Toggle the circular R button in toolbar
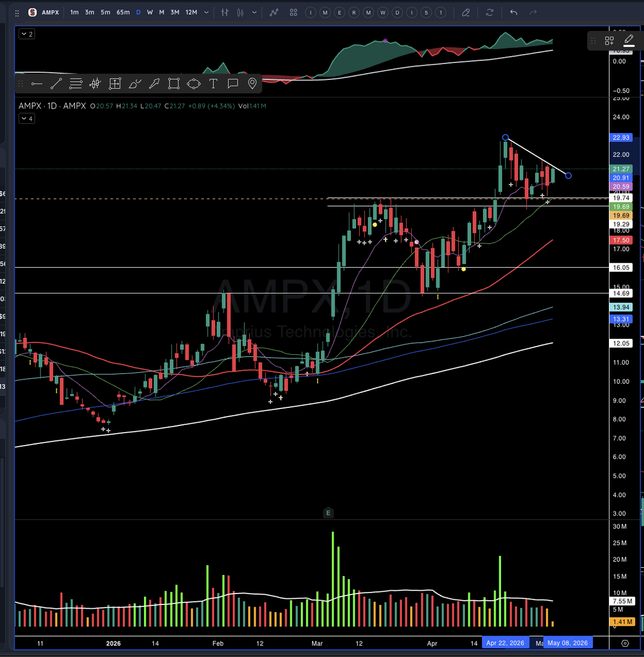 tap(354, 12)
